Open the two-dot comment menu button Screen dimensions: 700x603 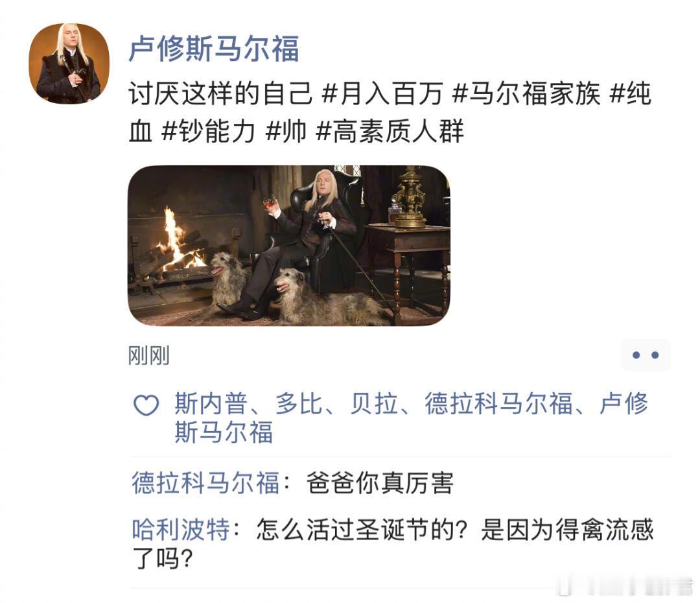pos(646,355)
